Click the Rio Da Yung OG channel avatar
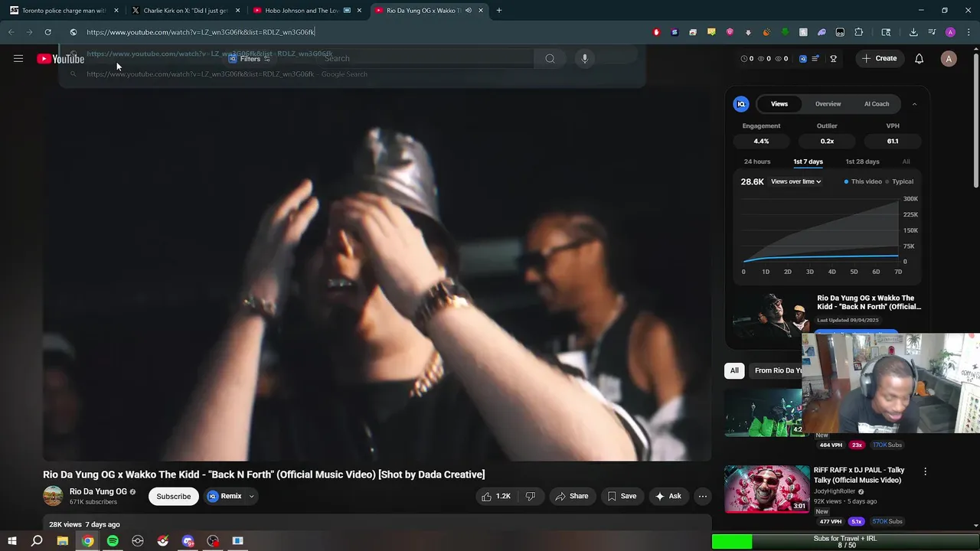 click(53, 496)
